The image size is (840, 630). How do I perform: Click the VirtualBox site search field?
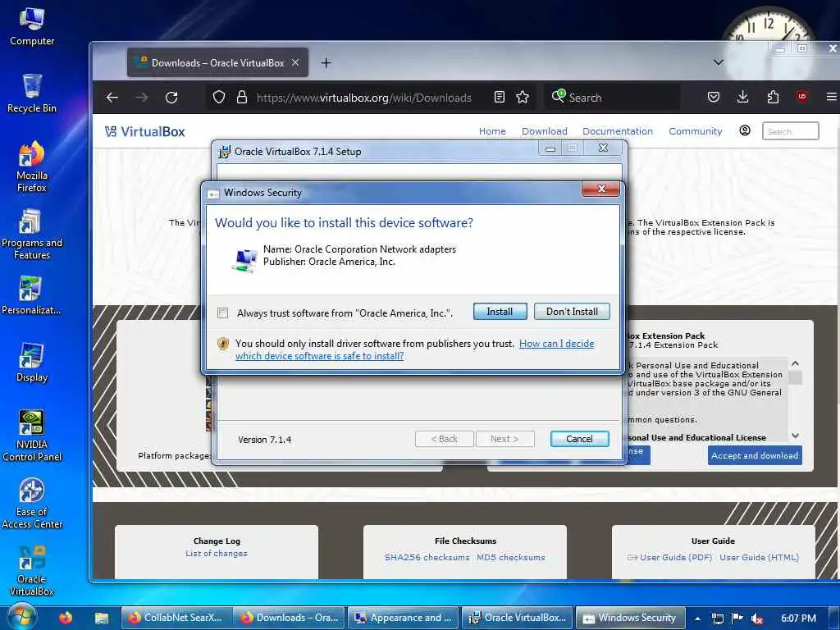[790, 131]
